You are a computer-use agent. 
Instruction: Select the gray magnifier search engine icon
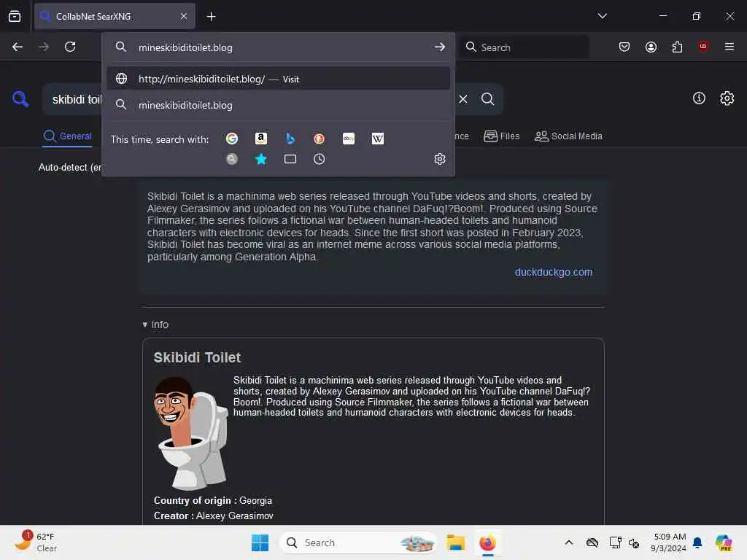click(232, 159)
